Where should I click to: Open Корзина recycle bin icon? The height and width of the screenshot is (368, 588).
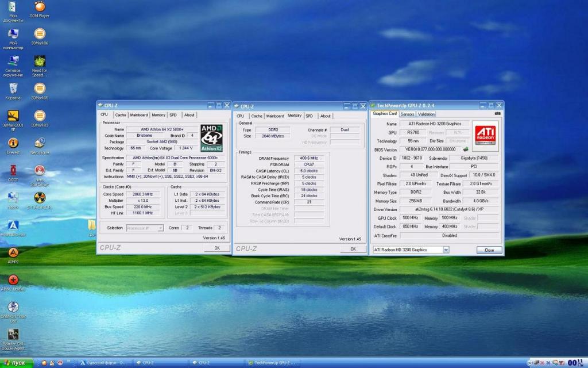[x=13, y=91]
